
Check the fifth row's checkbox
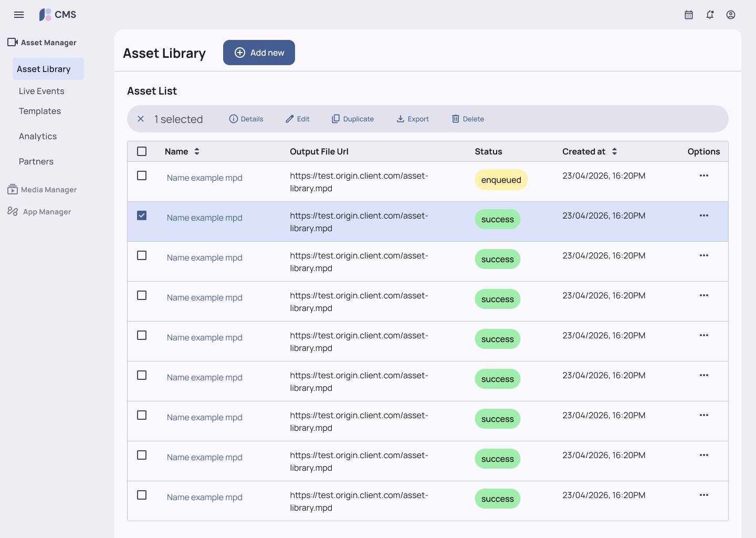(142, 335)
